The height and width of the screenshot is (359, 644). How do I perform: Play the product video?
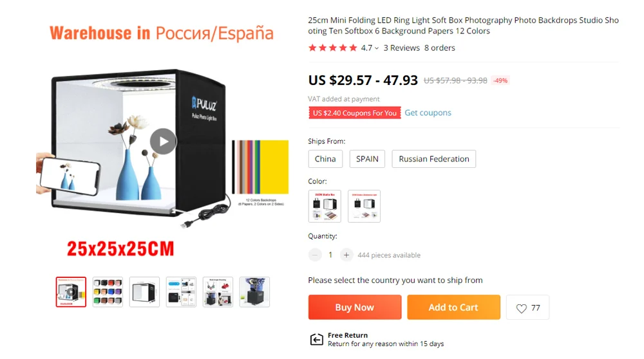[x=163, y=142]
